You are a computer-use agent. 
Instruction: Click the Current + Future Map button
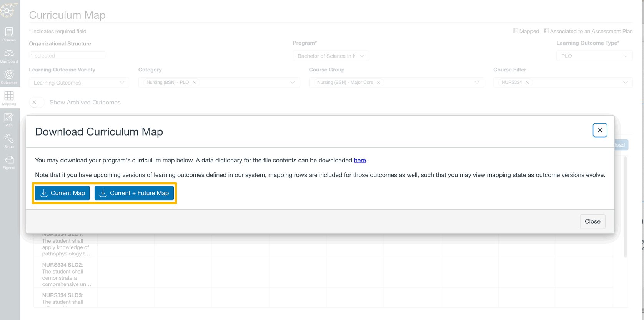pyautogui.click(x=134, y=193)
